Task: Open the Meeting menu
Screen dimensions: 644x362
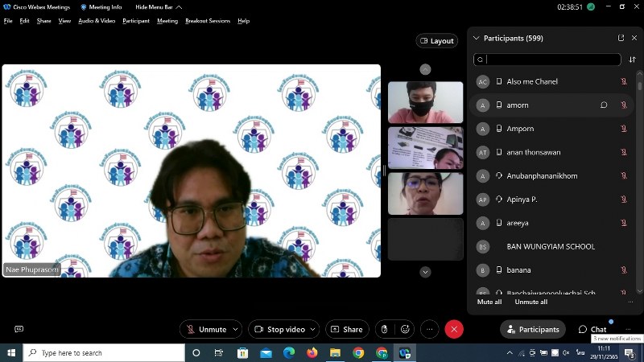Action: [167, 21]
